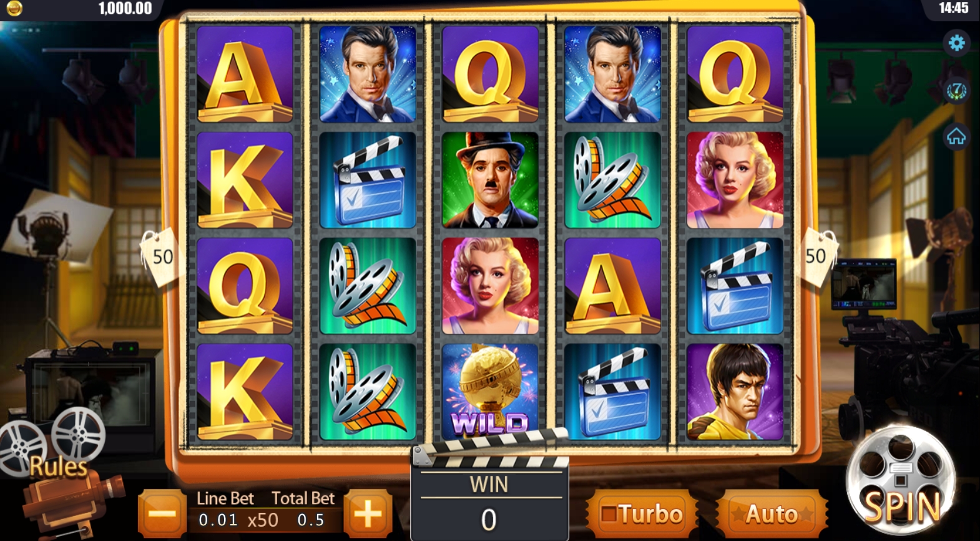This screenshot has width=980, height=541.
Task: Open the 7 laurel badge icon
Action: point(956,90)
